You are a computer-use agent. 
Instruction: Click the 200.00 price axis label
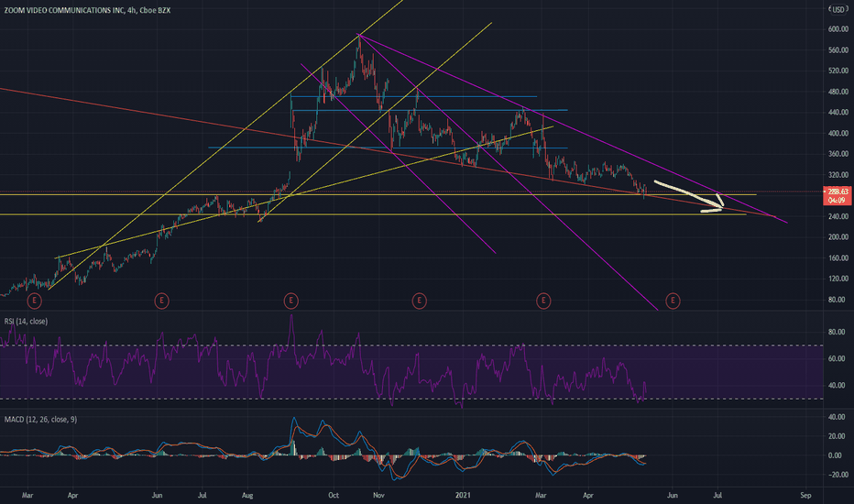838,237
